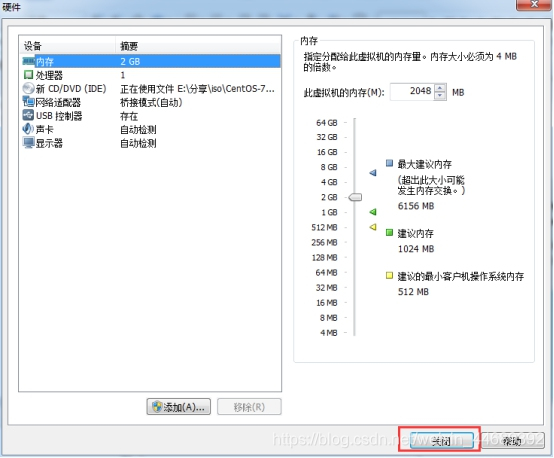The width and height of the screenshot is (554, 458).
Task: Click the 4 GB slider scale label
Action: point(329,182)
